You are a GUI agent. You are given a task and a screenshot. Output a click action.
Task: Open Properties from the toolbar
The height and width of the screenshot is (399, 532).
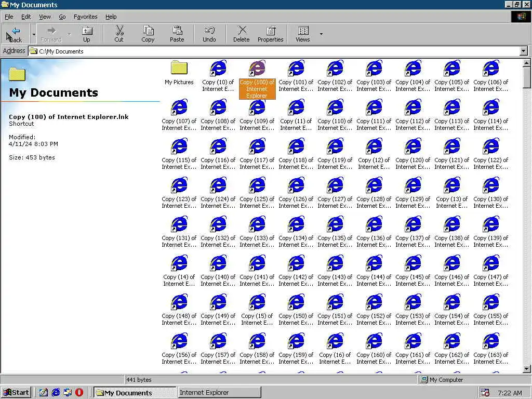click(x=270, y=34)
